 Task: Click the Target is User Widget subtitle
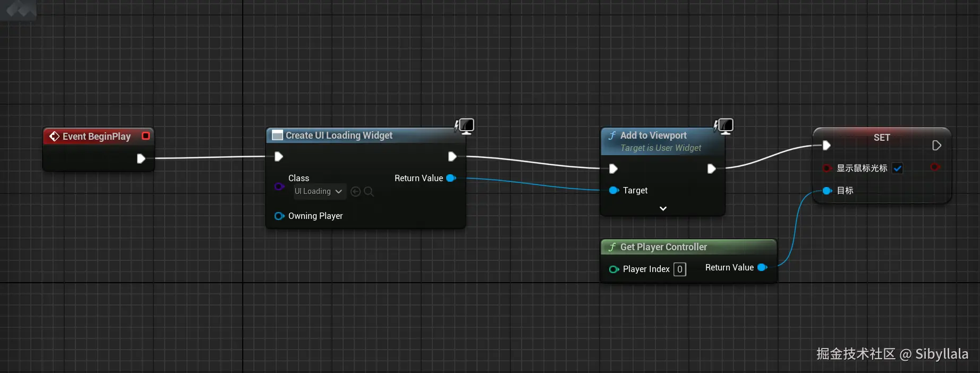(661, 148)
